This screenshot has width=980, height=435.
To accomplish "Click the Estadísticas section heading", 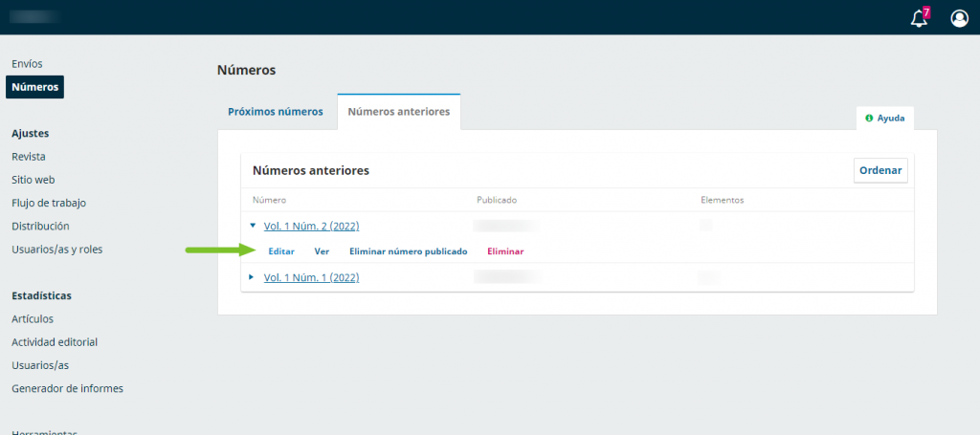I will (41, 295).
